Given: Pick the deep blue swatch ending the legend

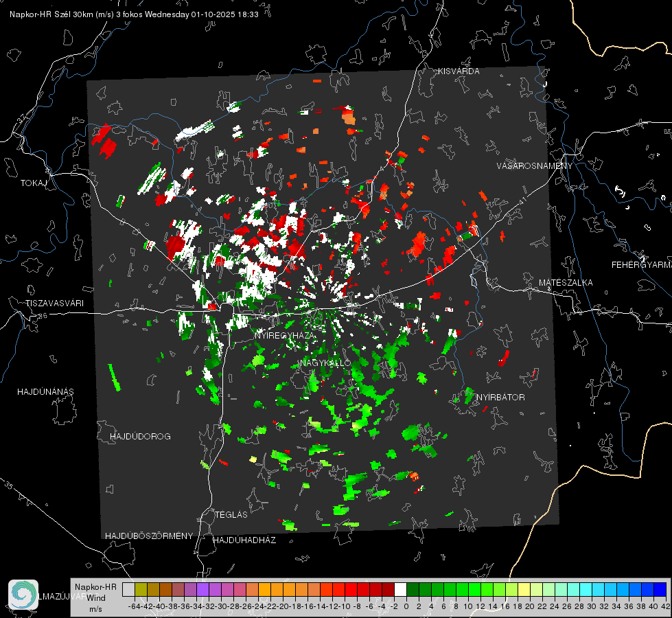Looking at the screenshot, I should pos(660,589).
